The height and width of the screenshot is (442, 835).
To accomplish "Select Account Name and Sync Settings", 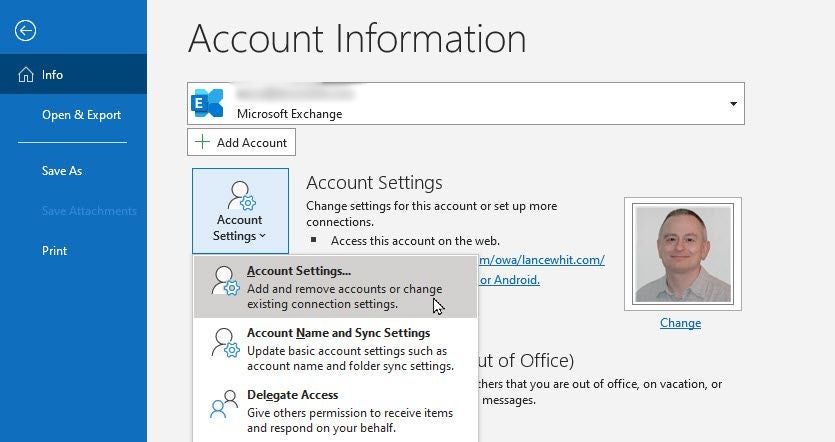I will coord(335,349).
